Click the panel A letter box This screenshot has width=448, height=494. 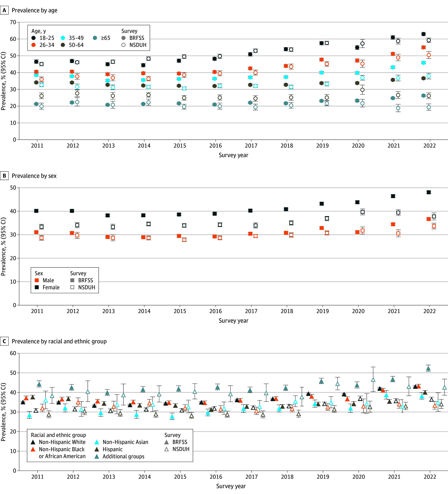click(4, 10)
